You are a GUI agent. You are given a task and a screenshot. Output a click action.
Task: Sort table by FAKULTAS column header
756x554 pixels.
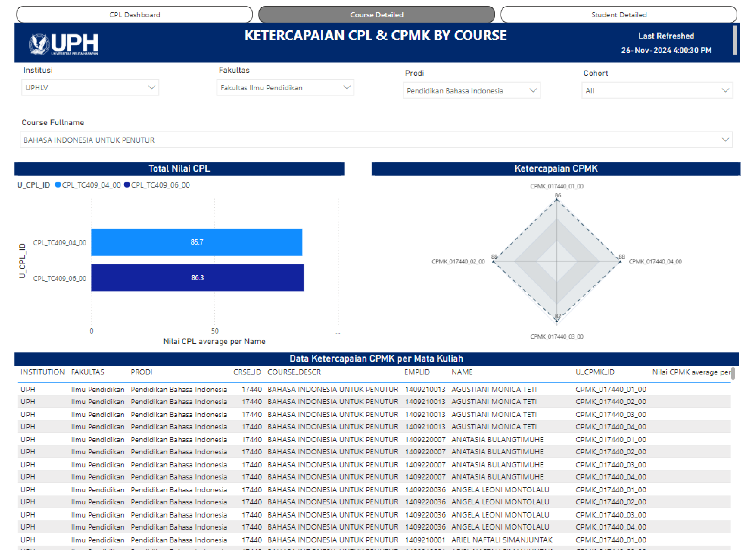pyautogui.click(x=87, y=372)
